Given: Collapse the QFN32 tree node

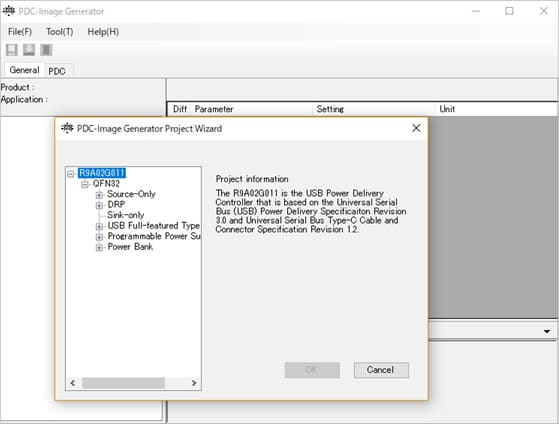Looking at the screenshot, I should point(85,184).
